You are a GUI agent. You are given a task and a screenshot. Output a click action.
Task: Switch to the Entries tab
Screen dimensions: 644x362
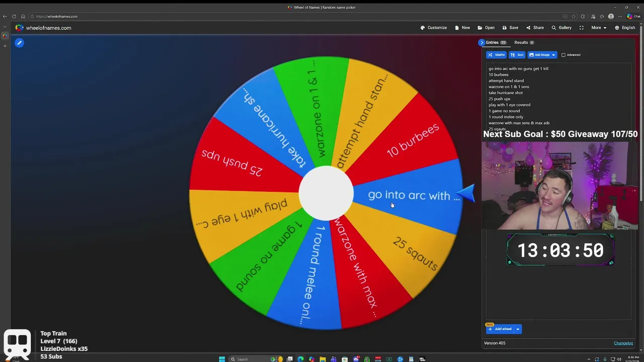pos(496,42)
